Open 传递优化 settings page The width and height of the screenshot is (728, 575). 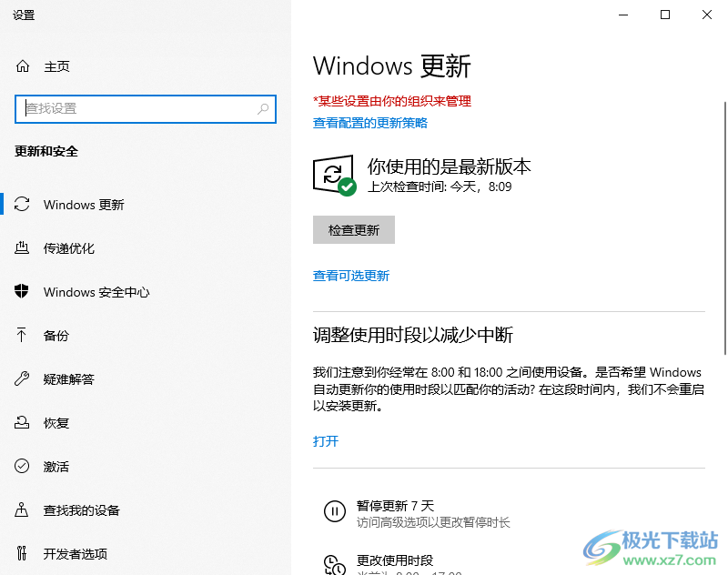(69, 248)
